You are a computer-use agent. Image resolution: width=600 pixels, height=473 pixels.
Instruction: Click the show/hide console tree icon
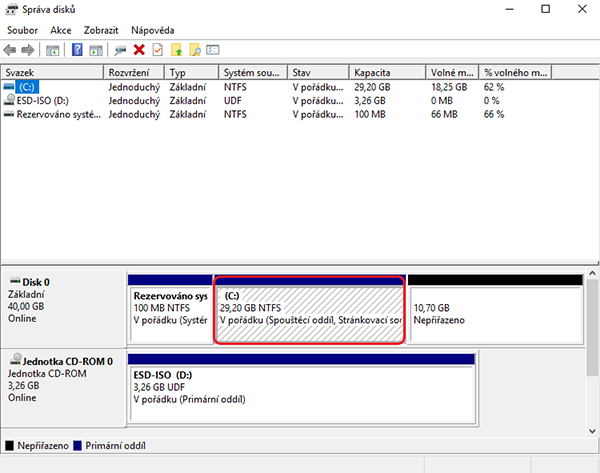click(52, 49)
